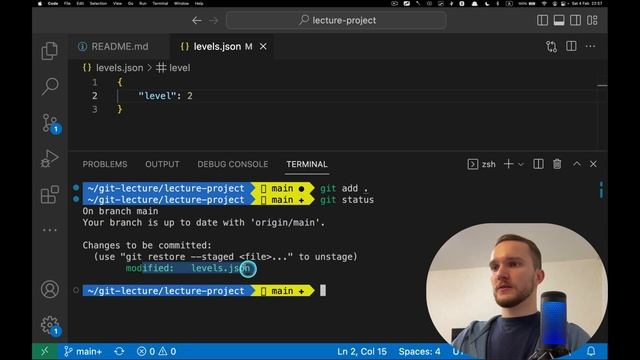Open the Extensions view

pos(50,194)
